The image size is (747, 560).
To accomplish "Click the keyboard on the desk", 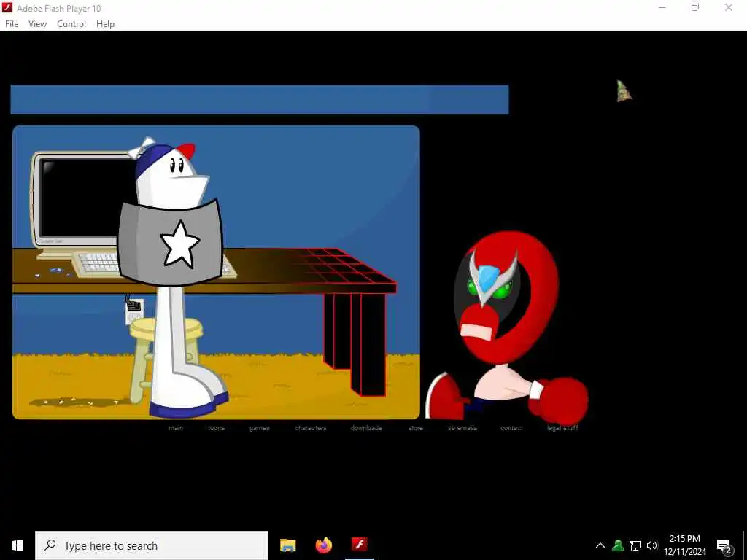I will [98, 263].
